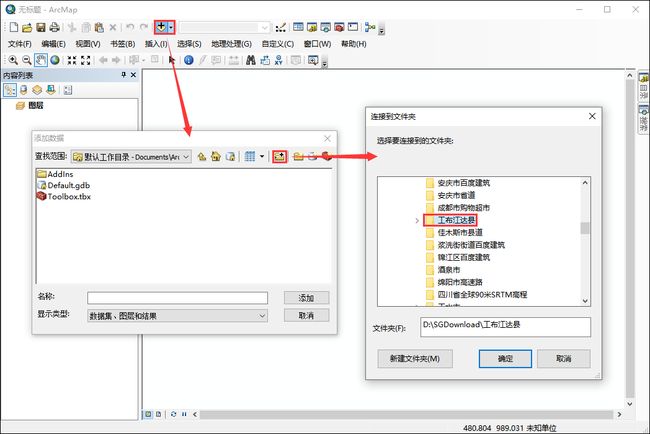Open the map scale combo box

[225, 28]
